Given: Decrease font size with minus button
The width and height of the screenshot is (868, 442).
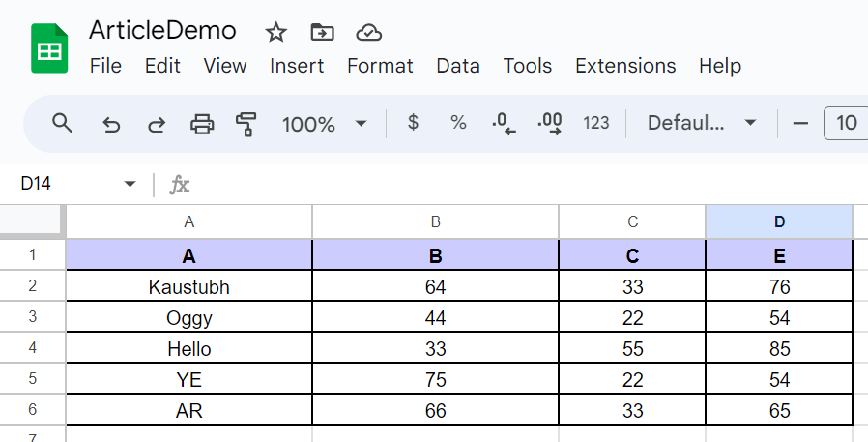Looking at the screenshot, I should tap(800, 123).
